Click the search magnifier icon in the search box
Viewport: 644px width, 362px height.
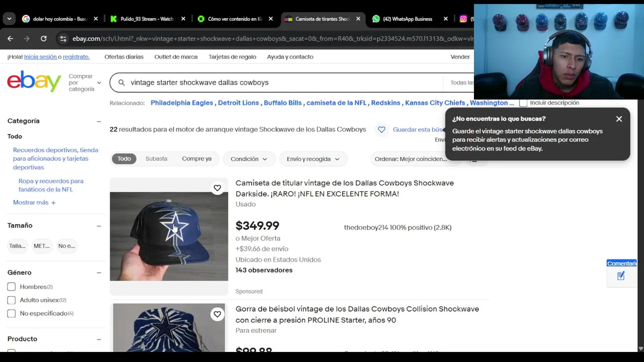coord(121,82)
